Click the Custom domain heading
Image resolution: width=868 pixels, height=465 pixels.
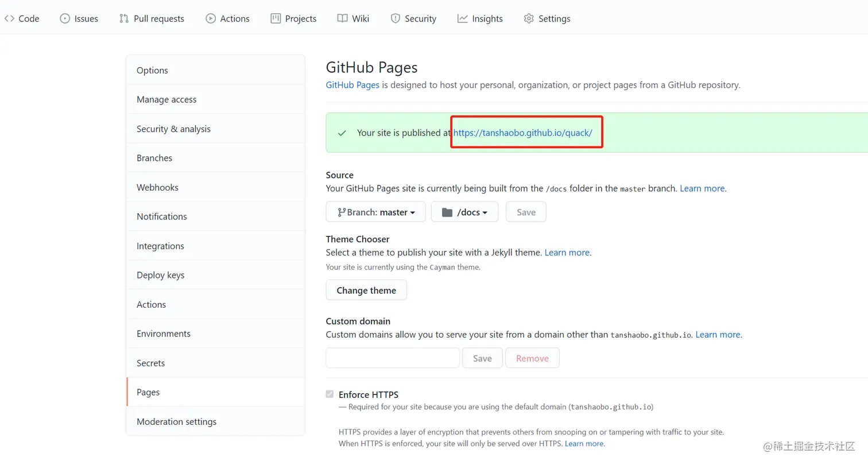point(358,321)
